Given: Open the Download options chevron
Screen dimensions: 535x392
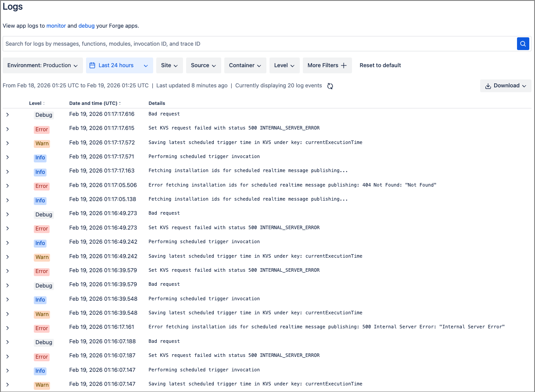Looking at the screenshot, I should tap(525, 86).
